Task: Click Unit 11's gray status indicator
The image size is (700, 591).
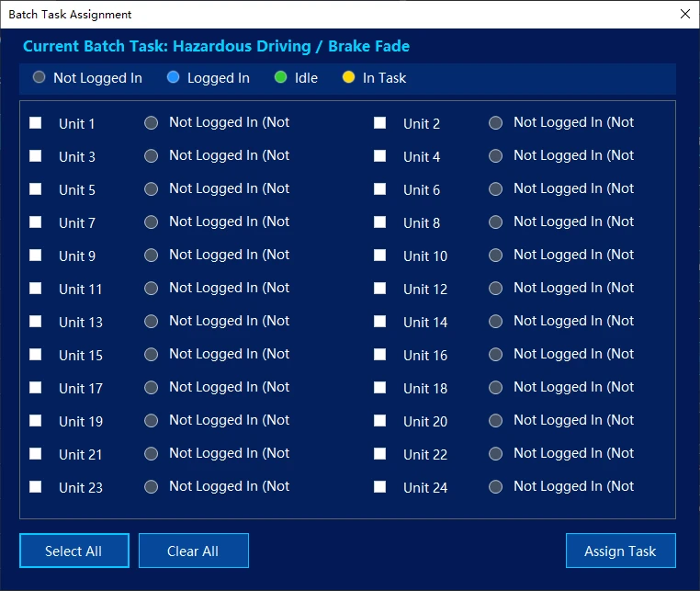Action: (151, 288)
